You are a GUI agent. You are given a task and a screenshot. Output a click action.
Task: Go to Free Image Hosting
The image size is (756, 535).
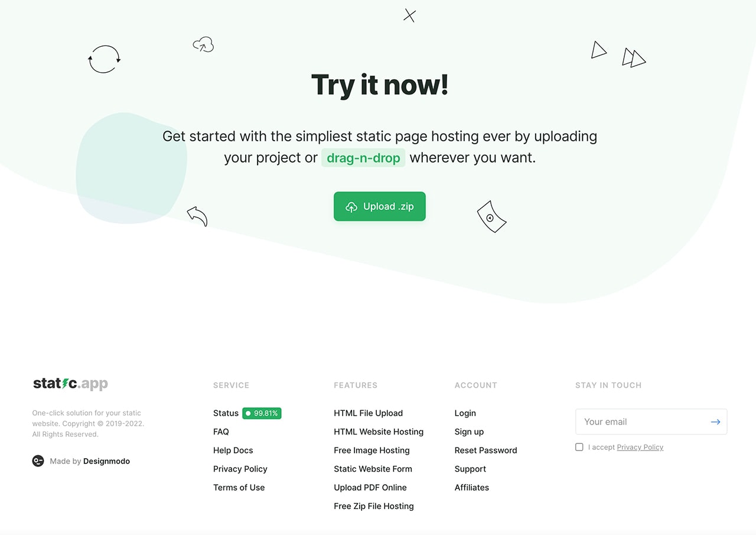(372, 450)
